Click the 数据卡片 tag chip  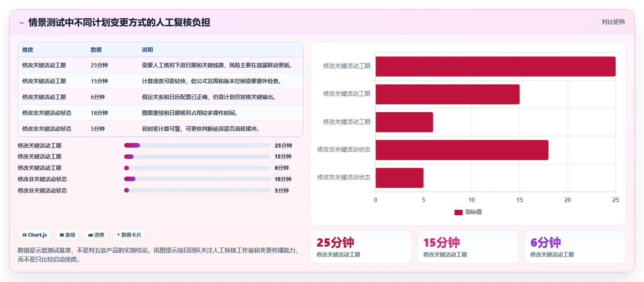click(x=129, y=235)
